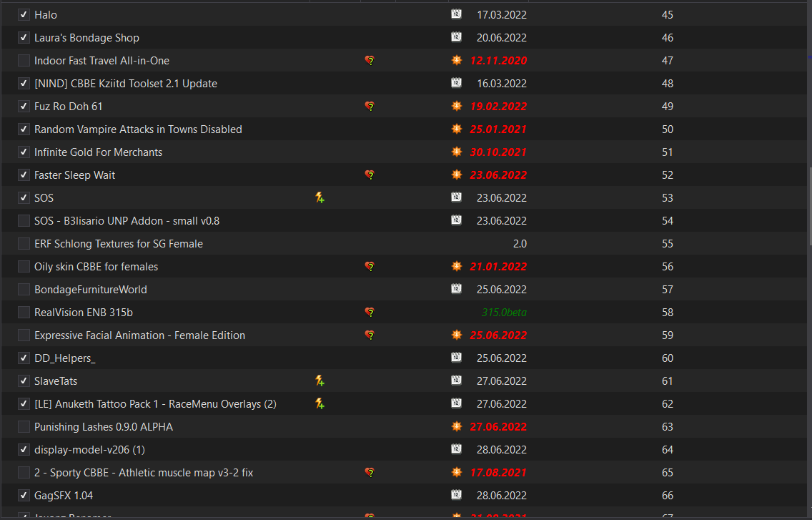812x520 pixels.
Task: Click endorse heart icon for Fuz Ro Doh 61
Action: pos(370,106)
